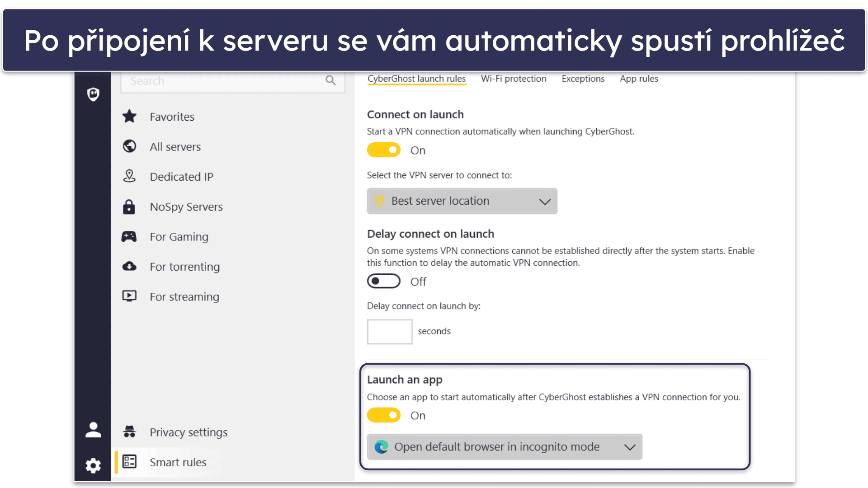Open the Best server location dropdown
The width and height of the screenshot is (868, 488).
pyautogui.click(x=462, y=201)
